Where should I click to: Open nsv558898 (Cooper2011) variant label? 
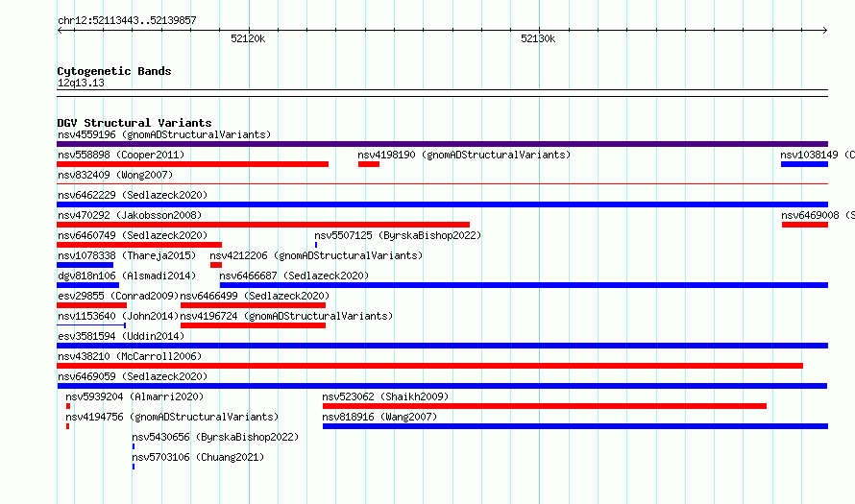click(121, 155)
